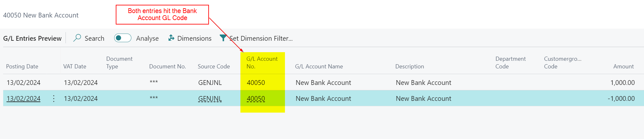The width and height of the screenshot is (644, 139).
Task: Click the Set Dimension Filter funnel icon
Action: coord(223,38)
